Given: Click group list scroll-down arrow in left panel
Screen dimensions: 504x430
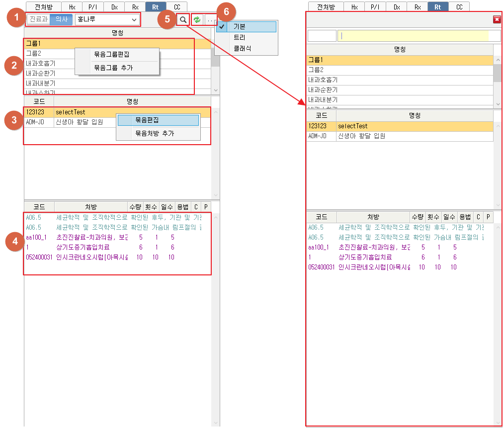Looking at the screenshot, I should (x=215, y=90).
